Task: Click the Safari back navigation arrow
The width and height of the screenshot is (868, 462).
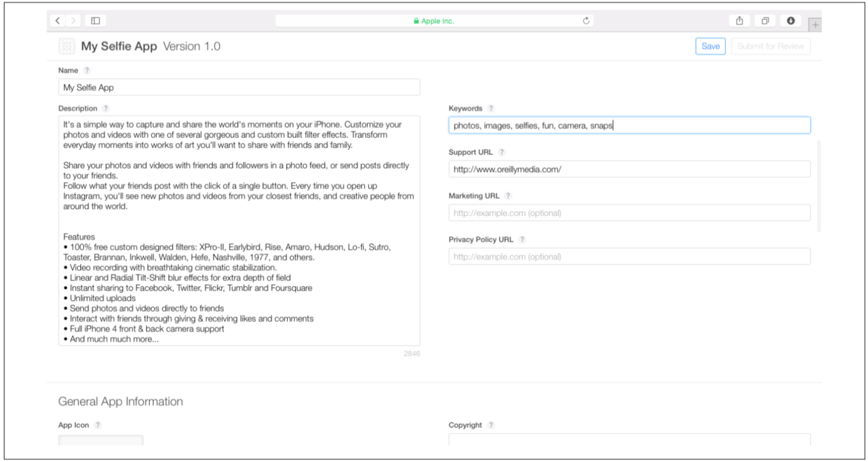Action: pos(58,21)
